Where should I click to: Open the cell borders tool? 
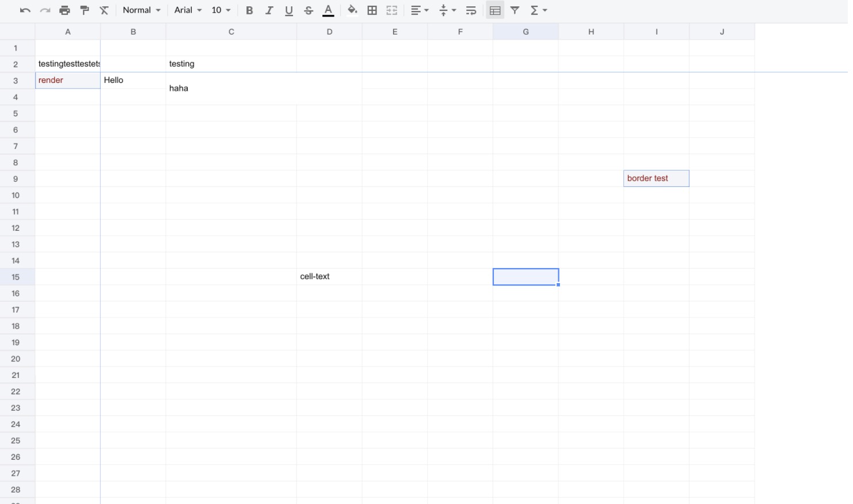pyautogui.click(x=372, y=10)
